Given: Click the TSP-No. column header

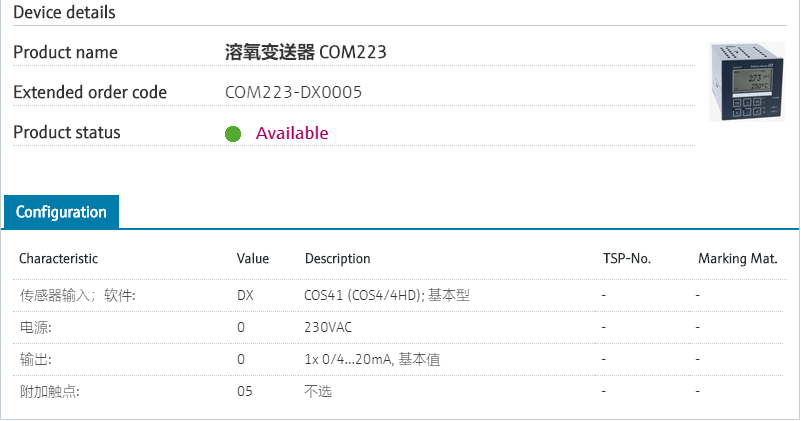Looking at the screenshot, I should [627, 259].
